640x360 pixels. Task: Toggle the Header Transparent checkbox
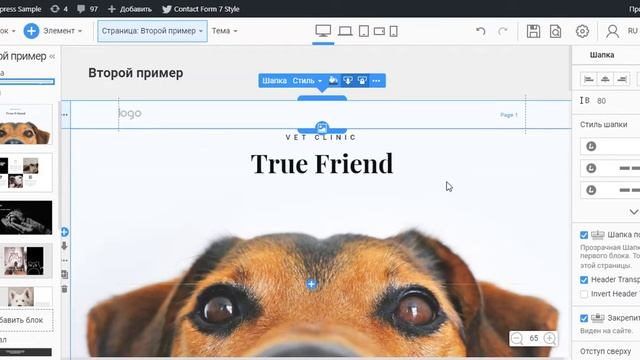(584, 280)
